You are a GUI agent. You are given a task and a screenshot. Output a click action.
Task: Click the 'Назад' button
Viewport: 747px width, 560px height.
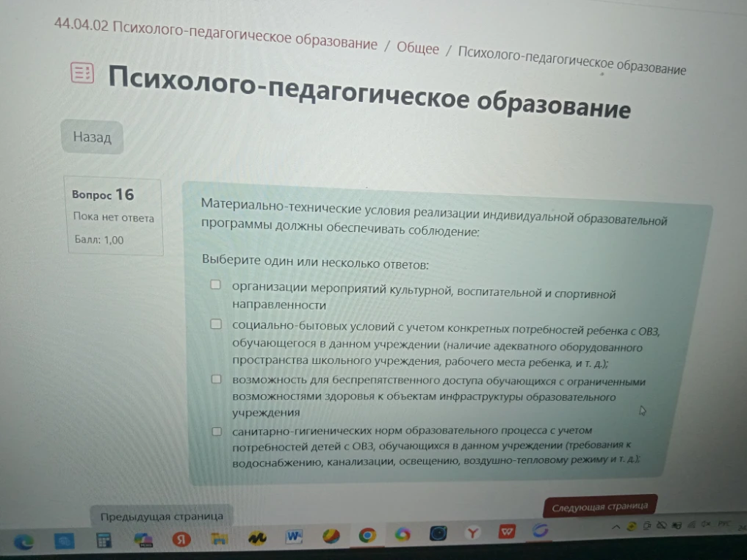92,137
